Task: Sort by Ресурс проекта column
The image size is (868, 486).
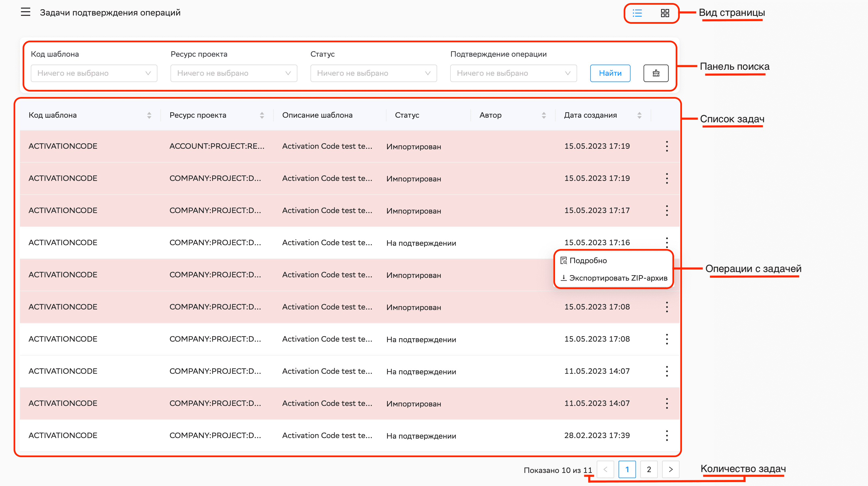Action: [262, 115]
